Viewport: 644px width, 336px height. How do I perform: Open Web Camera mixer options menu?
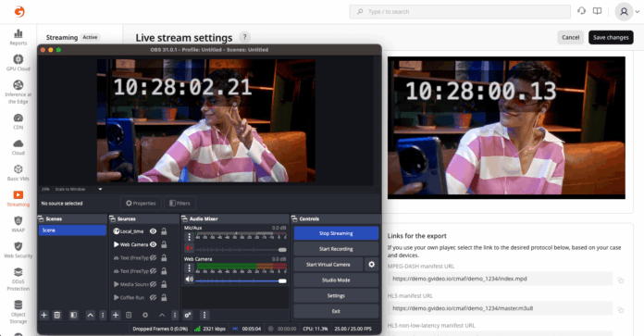pos(189,268)
